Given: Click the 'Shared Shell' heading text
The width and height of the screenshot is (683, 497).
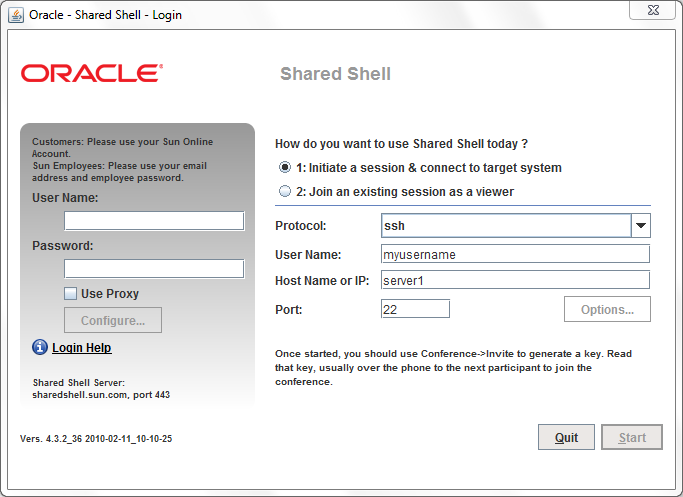Looking at the screenshot, I should [x=335, y=74].
